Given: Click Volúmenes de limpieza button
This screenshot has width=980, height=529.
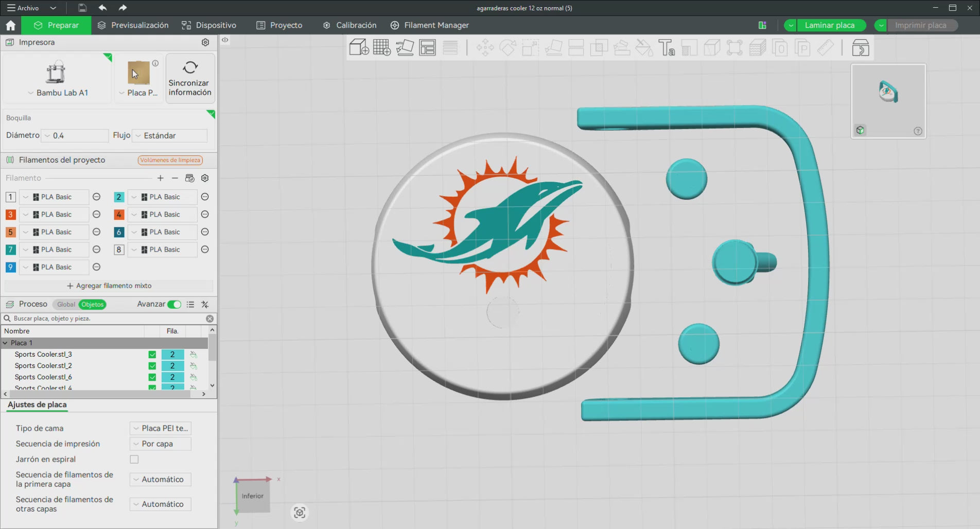Looking at the screenshot, I should pyautogui.click(x=170, y=160).
